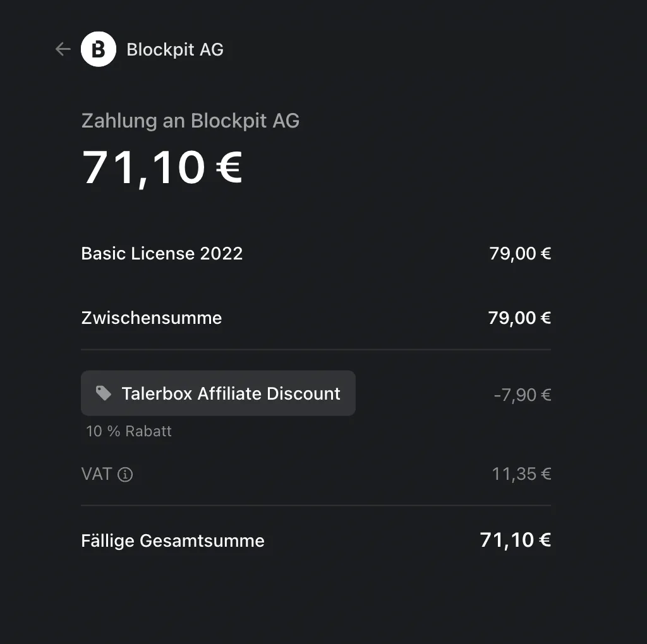647x644 pixels.
Task: Open the VAT info icon
Action: (125, 474)
